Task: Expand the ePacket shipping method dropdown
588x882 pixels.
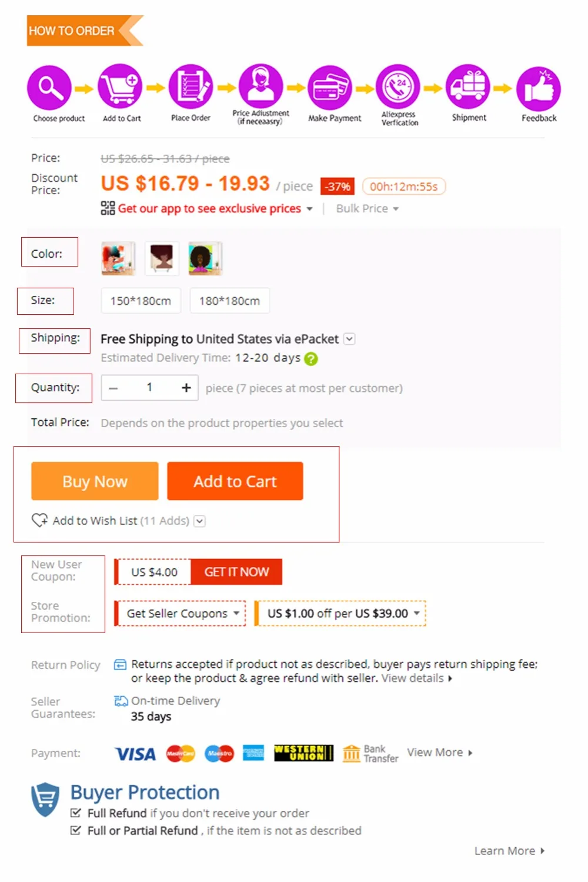Action: 349,339
